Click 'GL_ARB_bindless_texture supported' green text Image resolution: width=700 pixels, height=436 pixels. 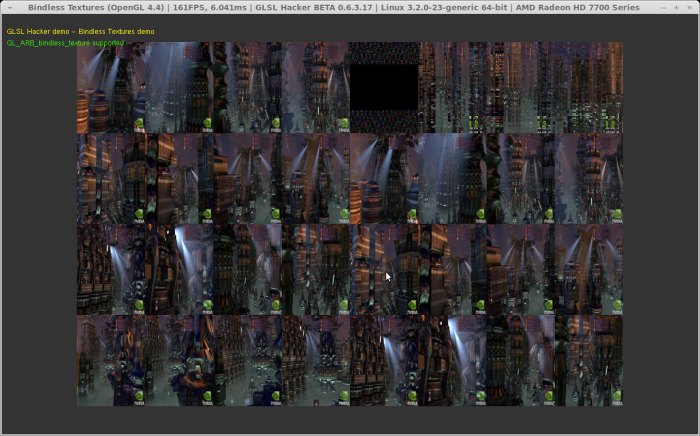[x=65, y=43]
